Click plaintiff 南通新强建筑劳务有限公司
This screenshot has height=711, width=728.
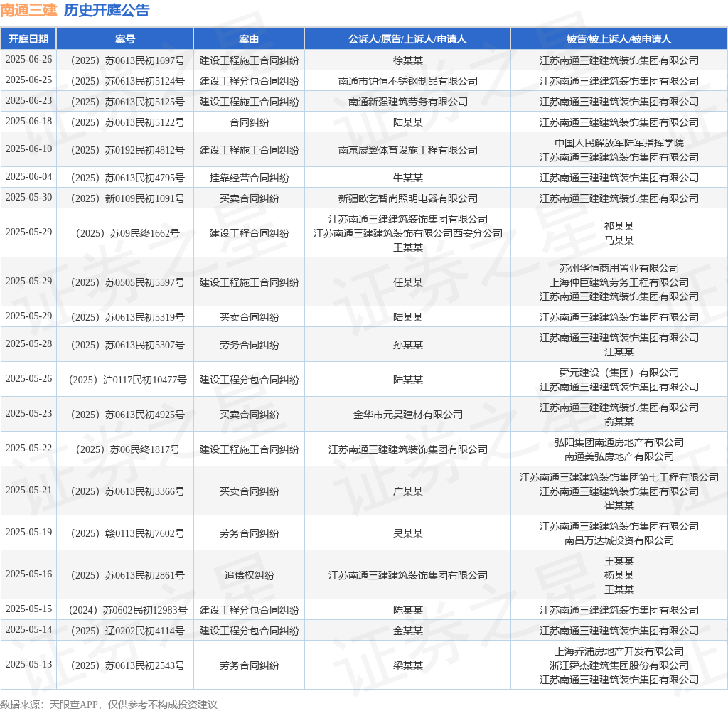407,101
